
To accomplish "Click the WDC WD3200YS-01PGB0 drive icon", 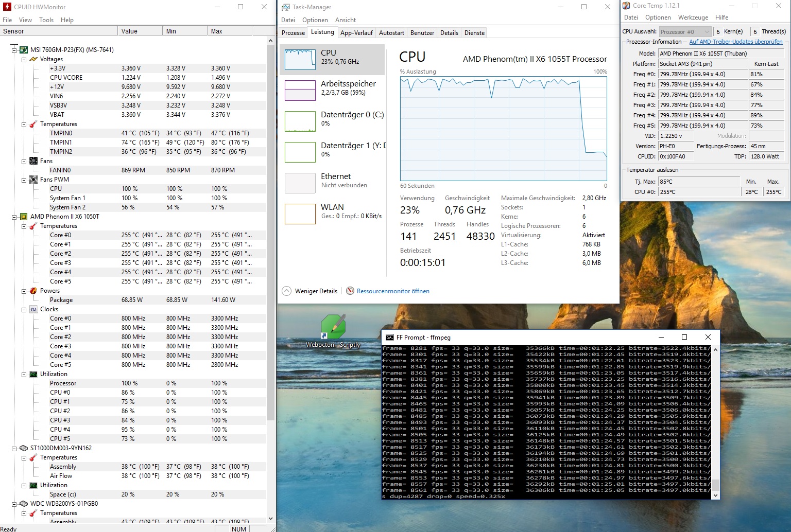I will coord(24,504).
